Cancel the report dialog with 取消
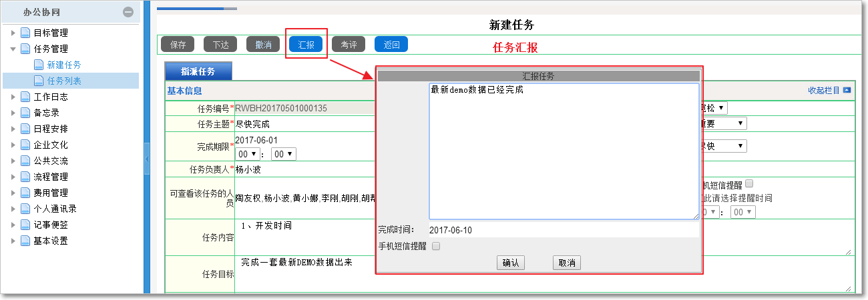 pos(567,263)
